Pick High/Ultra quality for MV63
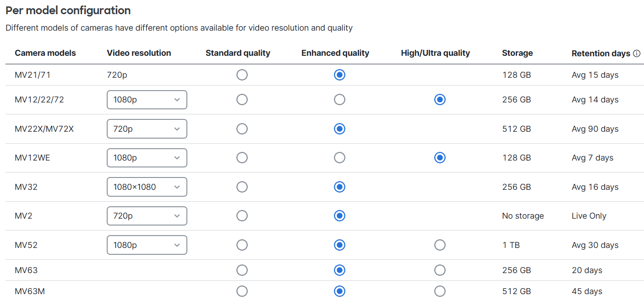Screen dimensions: 644x301 pos(440,270)
